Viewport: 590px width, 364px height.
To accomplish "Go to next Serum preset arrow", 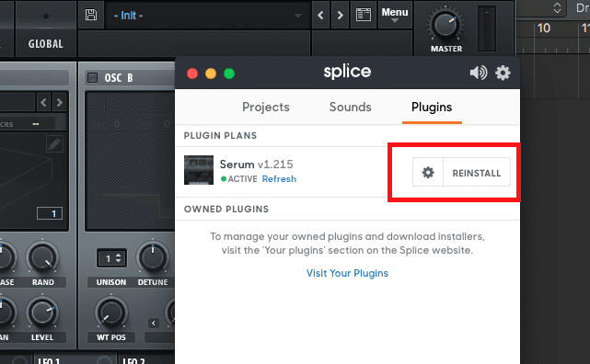I will pyautogui.click(x=340, y=15).
